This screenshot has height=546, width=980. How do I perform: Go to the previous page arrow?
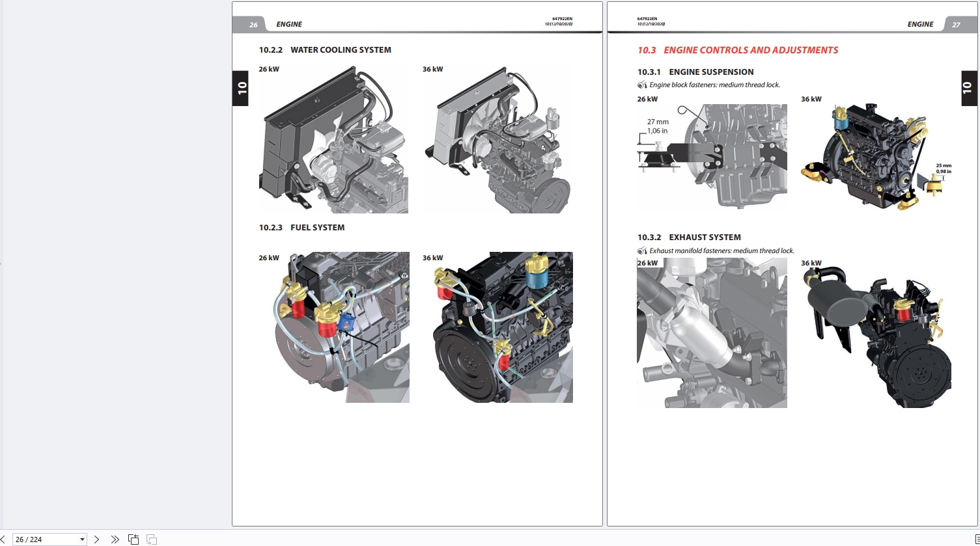pos(3,539)
